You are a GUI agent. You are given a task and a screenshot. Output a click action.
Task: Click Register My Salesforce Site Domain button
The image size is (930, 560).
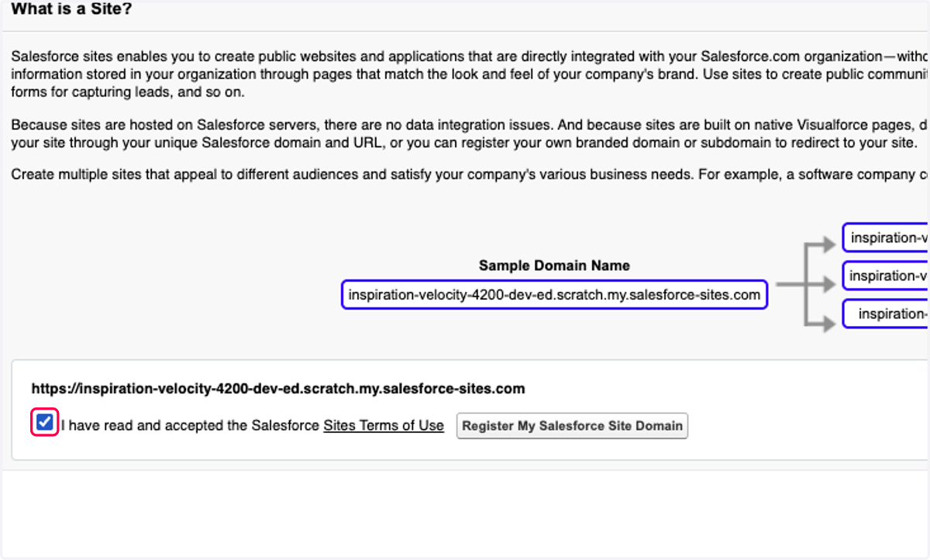[x=572, y=425]
